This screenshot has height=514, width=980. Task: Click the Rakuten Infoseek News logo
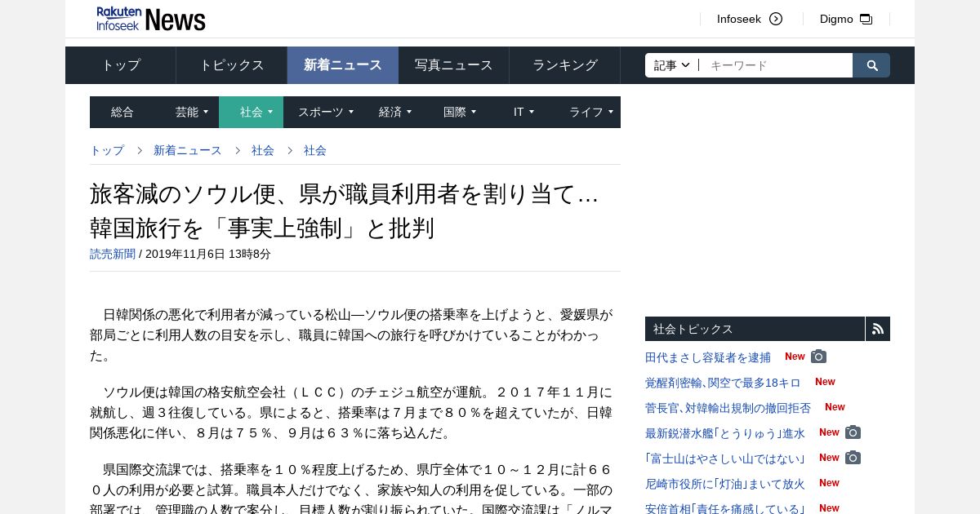pyautogui.click(x=151, y=19)
